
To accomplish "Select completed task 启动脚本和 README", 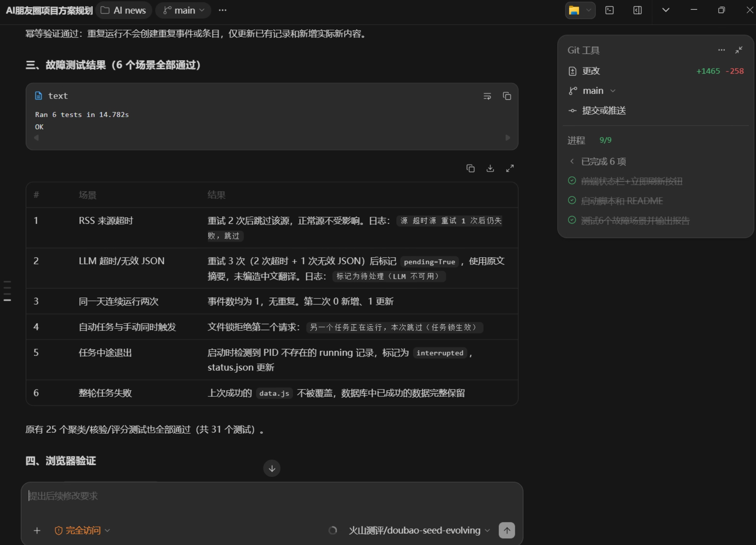I will pos(622,201).
